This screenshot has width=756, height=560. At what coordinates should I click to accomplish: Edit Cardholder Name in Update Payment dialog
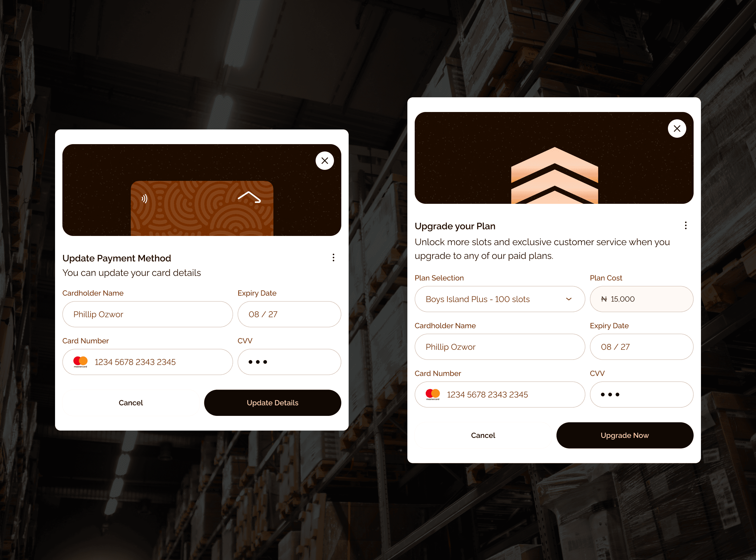(x=148, y=314)
